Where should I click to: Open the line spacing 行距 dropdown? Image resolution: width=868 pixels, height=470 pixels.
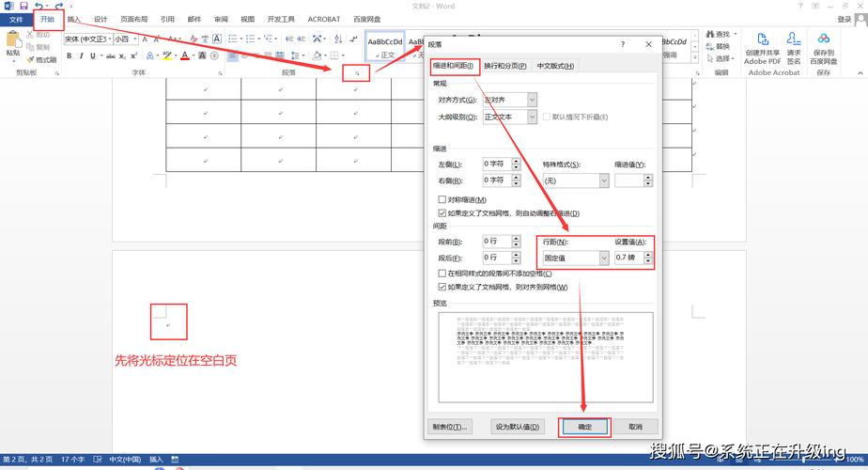pos(604,258)
